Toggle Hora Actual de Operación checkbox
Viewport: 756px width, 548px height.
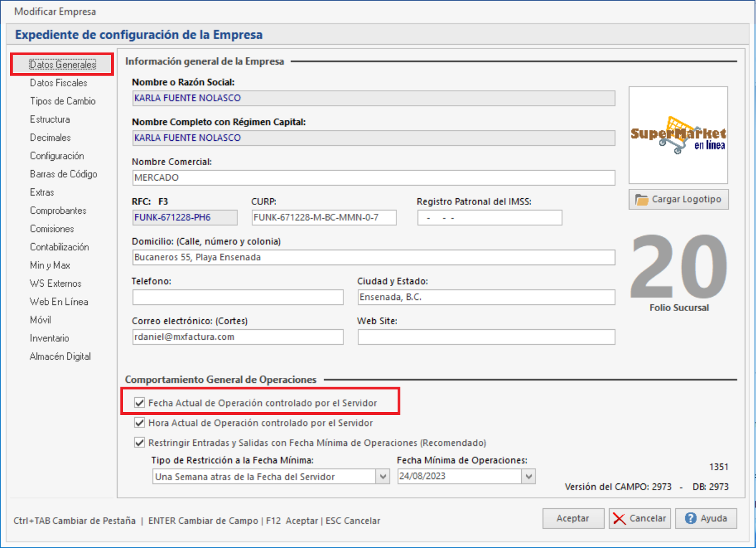[x=140, y=423]
